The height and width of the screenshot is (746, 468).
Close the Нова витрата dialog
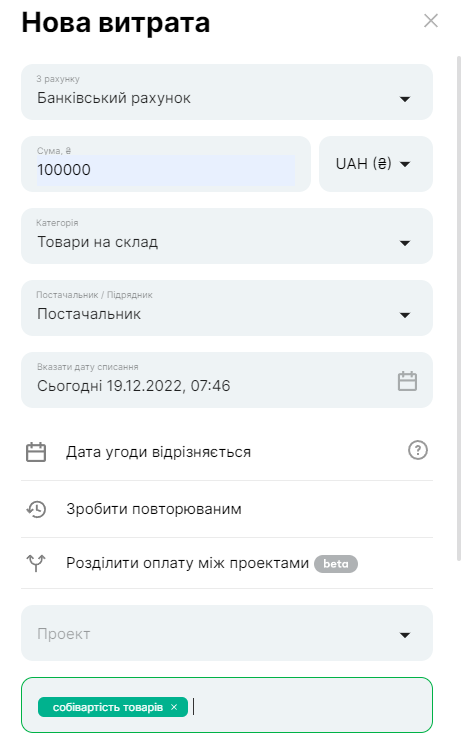[x=430, y=20]
